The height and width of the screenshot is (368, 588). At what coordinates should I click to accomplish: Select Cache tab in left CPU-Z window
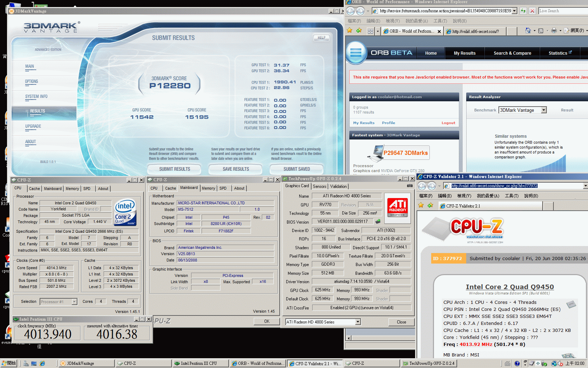(x=34, y=189)
